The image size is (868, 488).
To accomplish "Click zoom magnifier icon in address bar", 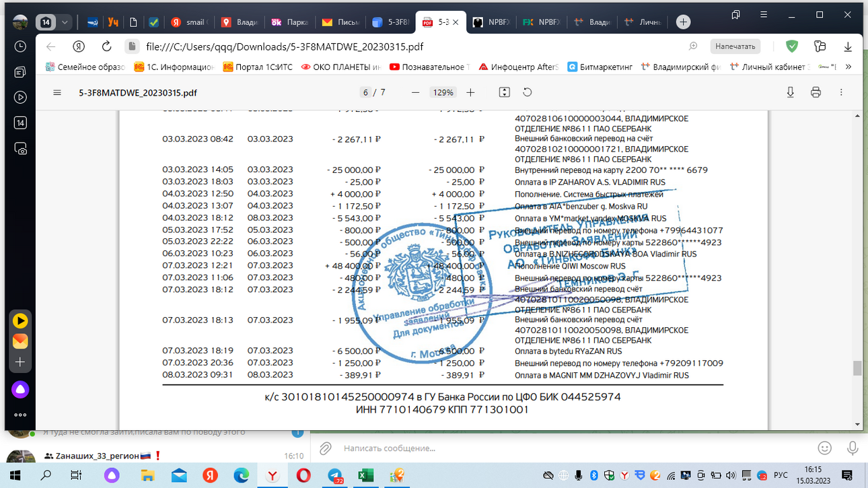I will [x=693, y=46].
